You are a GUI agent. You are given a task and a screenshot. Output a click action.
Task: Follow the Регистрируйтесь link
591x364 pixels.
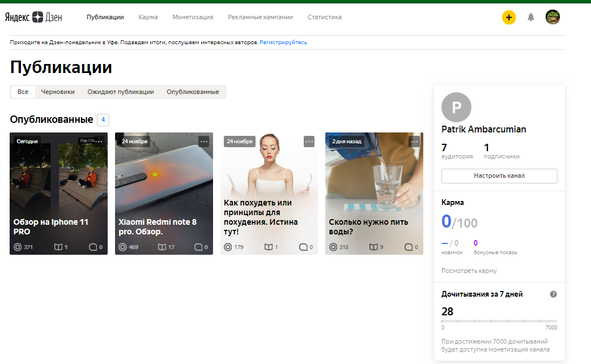click(x=283, y=42)
